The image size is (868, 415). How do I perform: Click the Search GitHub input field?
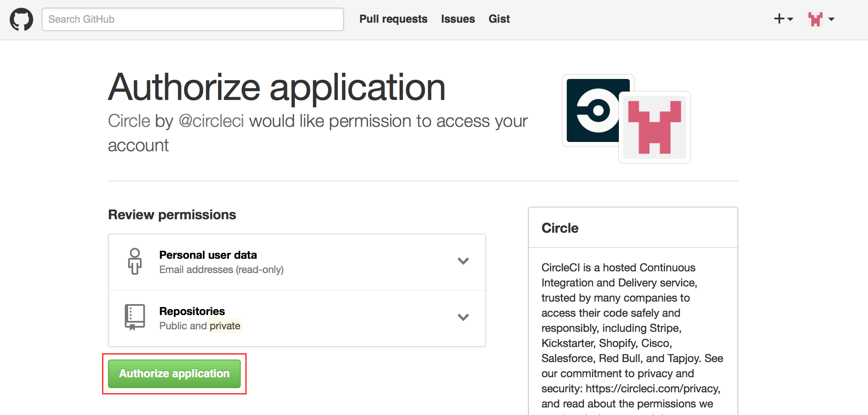pos(192,19)
